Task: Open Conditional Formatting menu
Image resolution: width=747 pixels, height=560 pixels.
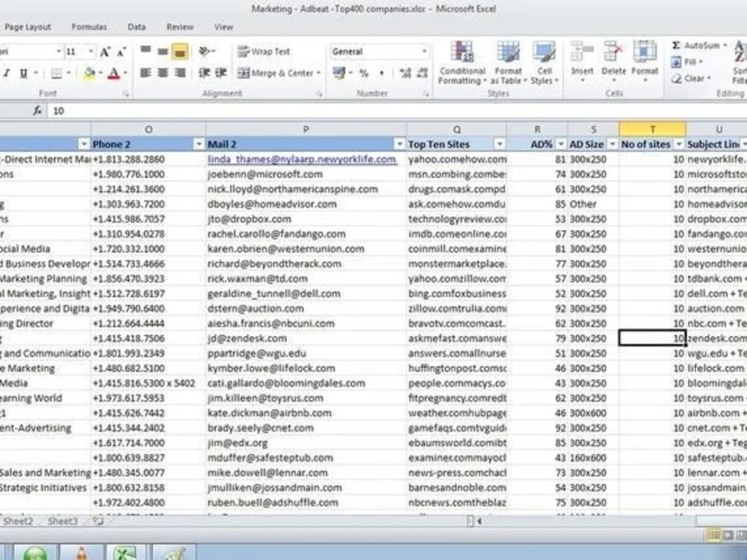Action: 462,63
